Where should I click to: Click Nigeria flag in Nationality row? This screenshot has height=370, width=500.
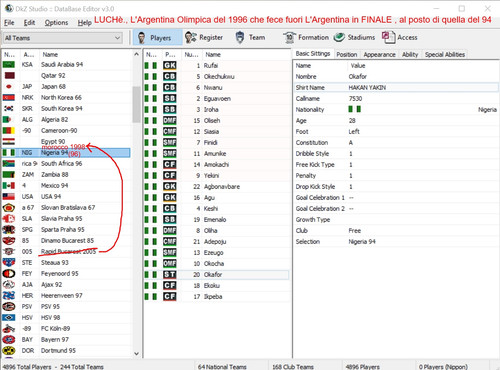point(354,109)
